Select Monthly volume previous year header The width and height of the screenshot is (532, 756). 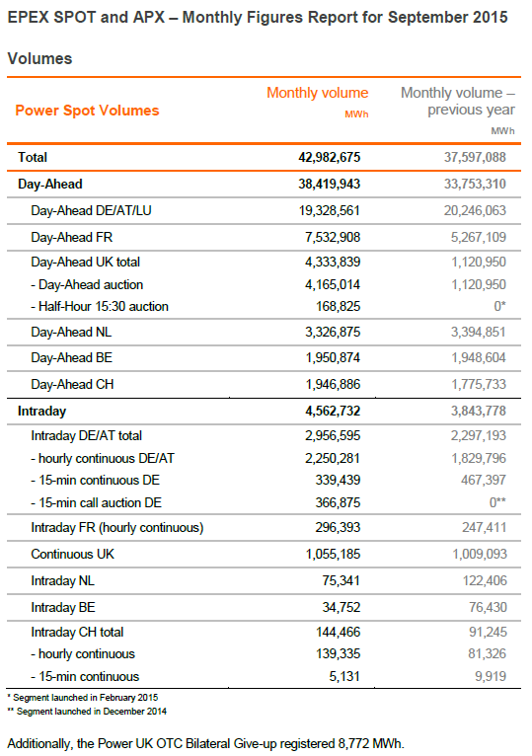click(x=458, y=102)
